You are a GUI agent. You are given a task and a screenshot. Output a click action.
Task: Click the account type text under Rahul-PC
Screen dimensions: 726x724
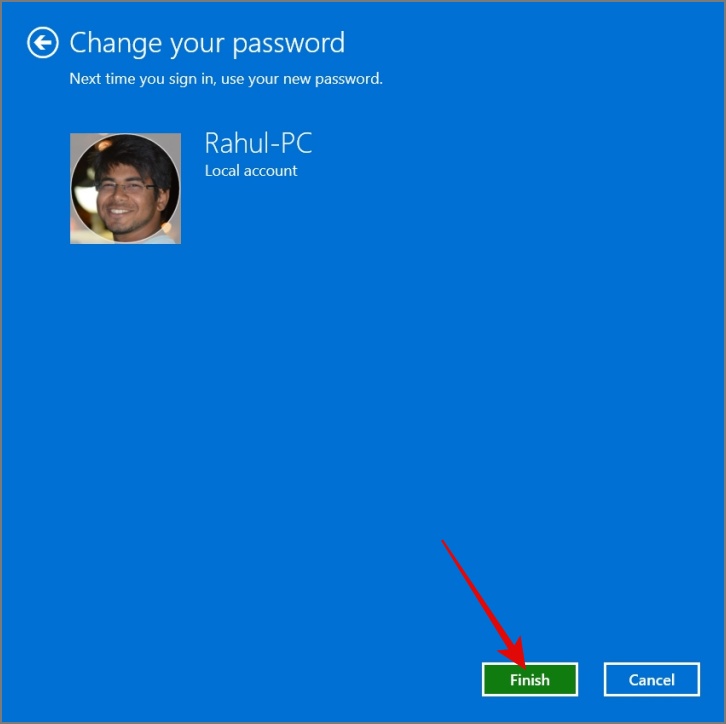[251, 171]
